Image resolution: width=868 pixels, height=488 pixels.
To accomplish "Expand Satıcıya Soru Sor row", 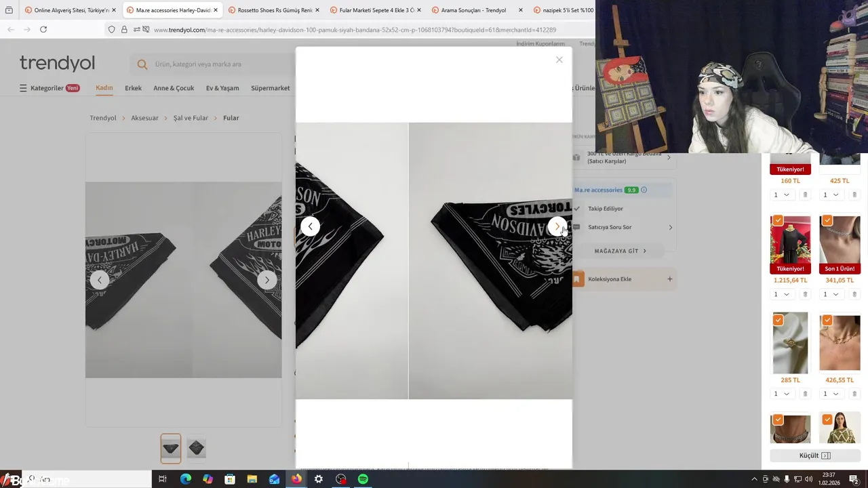I will click(624, 227).
